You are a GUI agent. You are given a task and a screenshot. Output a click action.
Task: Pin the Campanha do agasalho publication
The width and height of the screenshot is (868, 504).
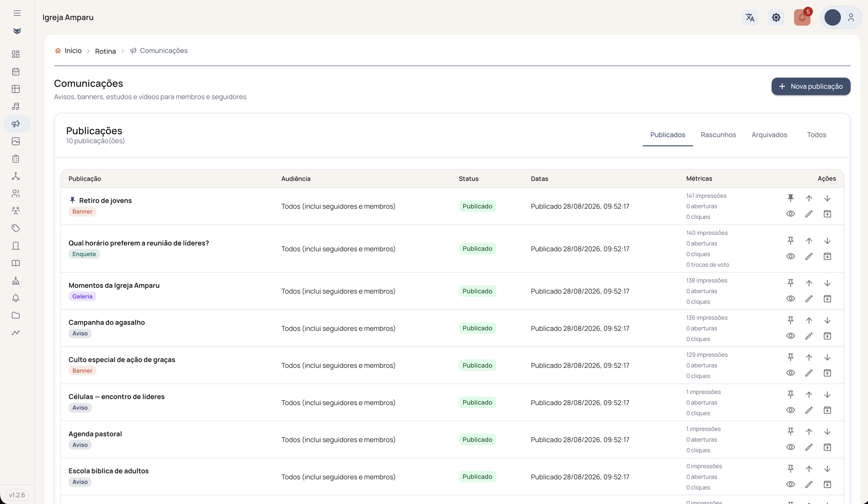[x=790, y=320]
